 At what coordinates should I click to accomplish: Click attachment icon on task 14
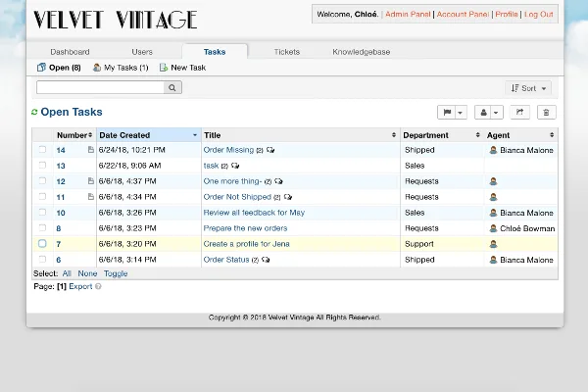pyautogui.click(x=91, y=150)
